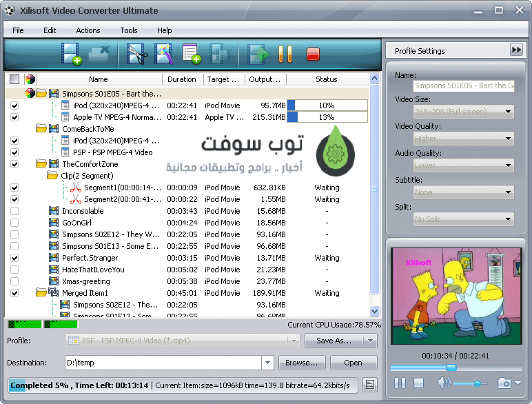Click scissors icon of Segment2 row
Image resolution: width=532 pixels, height=404 pixels.
coord(76,199)
